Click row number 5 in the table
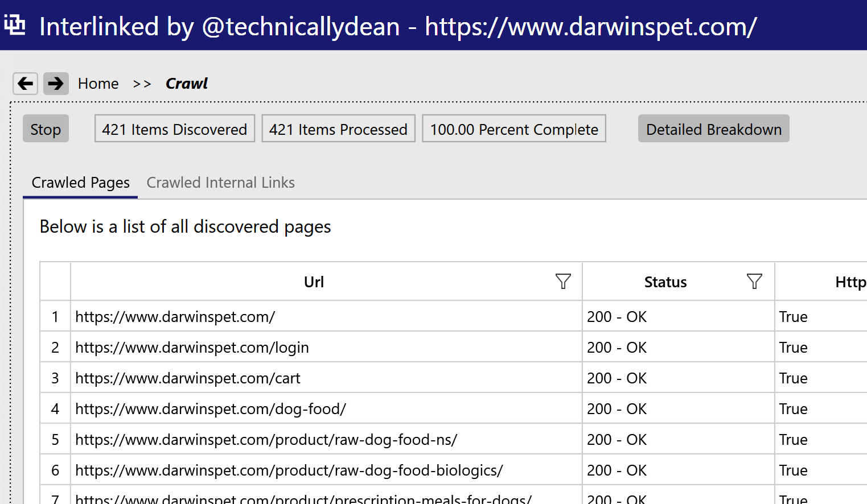This screenshot has height=504, width=867. coord(55,439)
